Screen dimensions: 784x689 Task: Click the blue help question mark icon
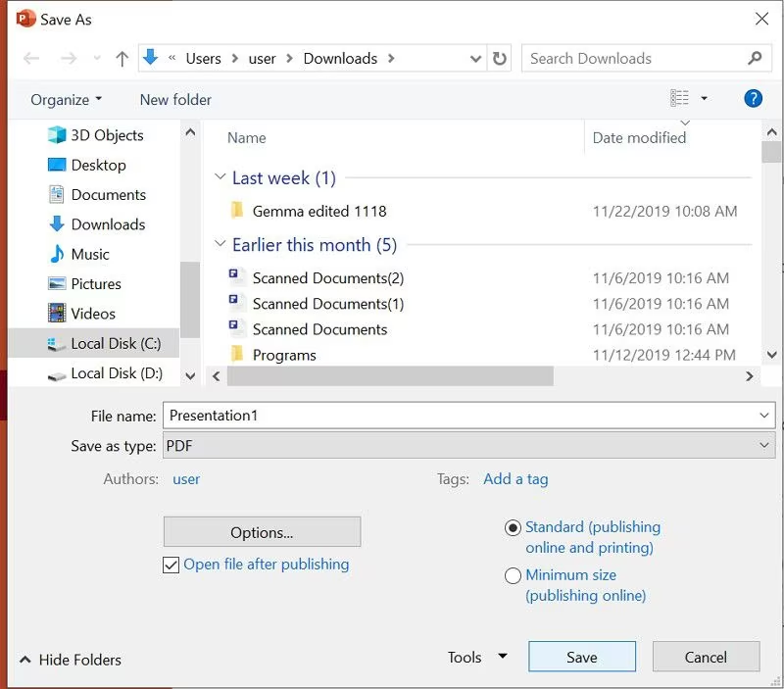coord(753,98)
